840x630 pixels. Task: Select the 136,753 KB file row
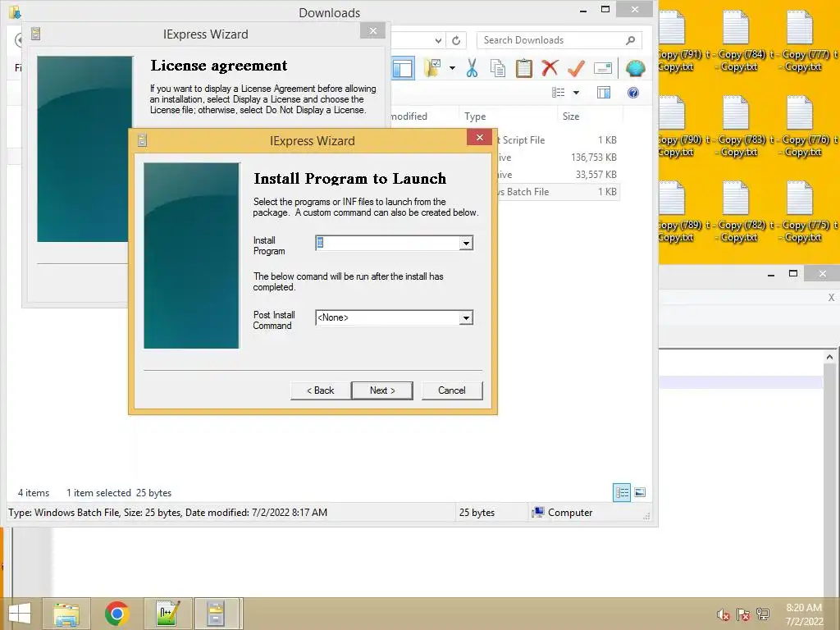point(557,157)
